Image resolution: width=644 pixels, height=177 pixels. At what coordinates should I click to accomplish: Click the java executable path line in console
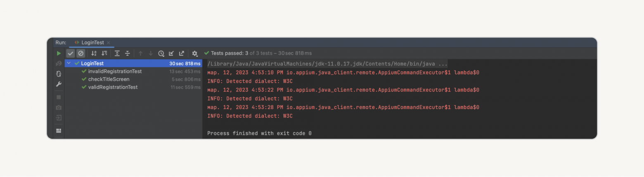click(x=327, y=64)
